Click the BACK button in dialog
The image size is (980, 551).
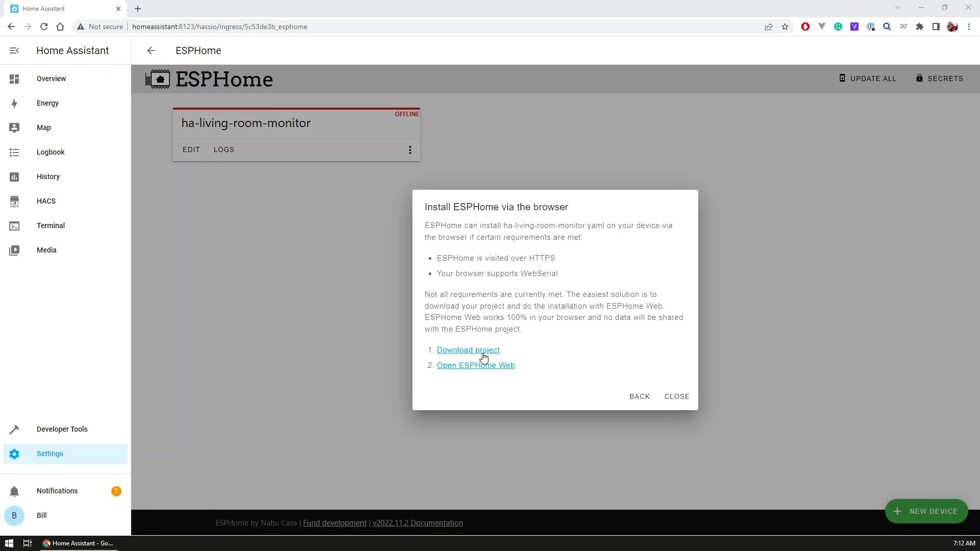[640, 396]
